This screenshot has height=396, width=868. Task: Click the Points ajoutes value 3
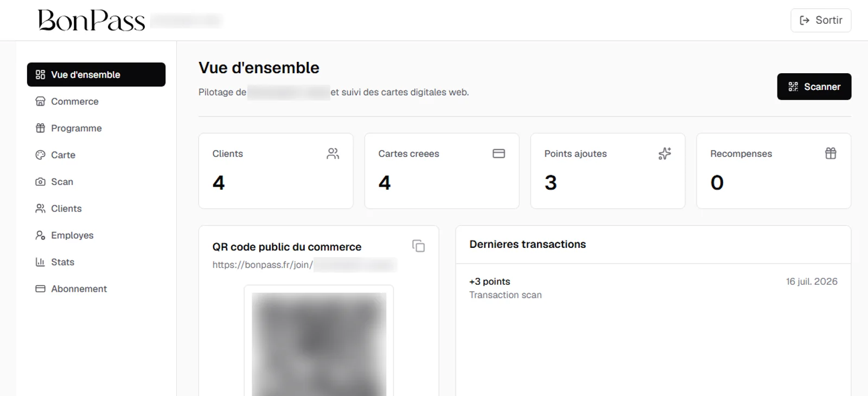551,183
